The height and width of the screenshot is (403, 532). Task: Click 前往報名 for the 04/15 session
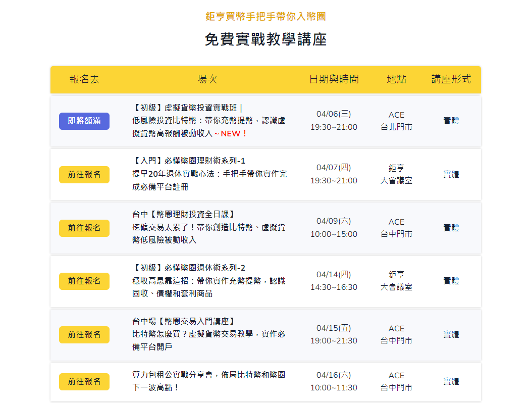coord(84,335)
